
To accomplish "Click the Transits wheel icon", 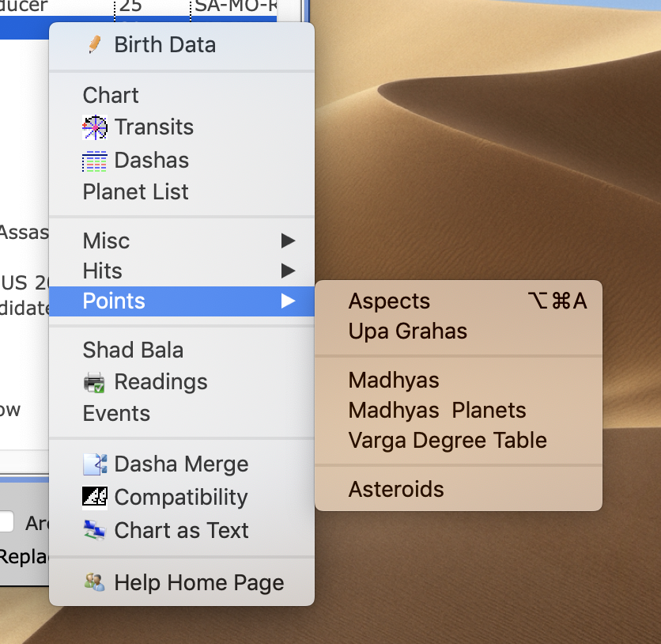I will pos(95,127).
